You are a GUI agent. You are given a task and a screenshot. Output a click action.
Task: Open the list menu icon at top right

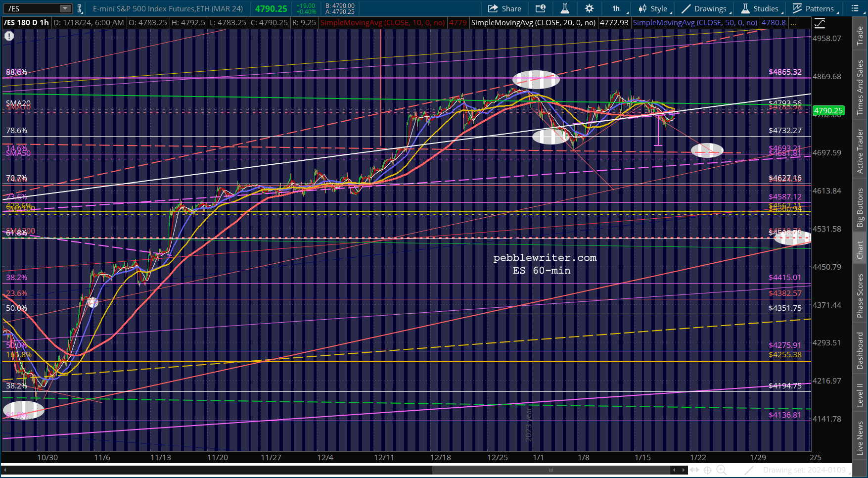[855, 8]
